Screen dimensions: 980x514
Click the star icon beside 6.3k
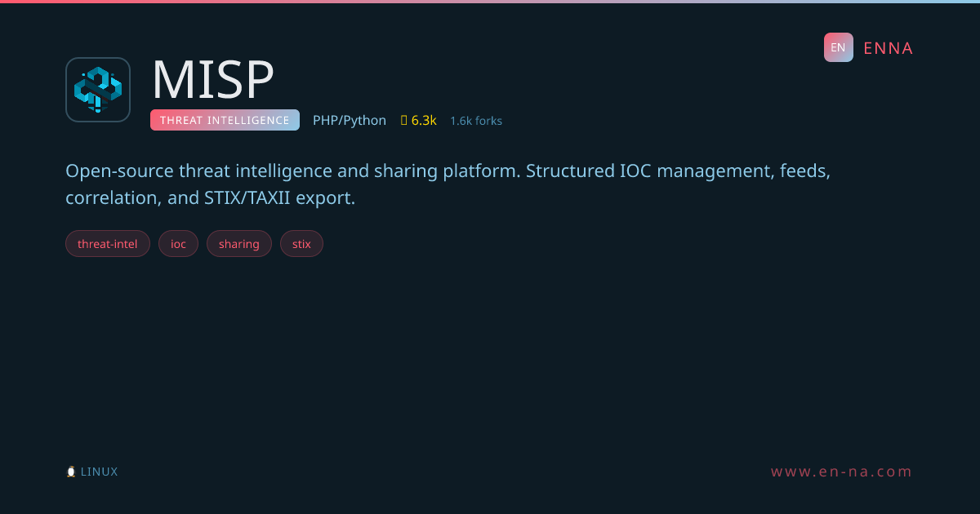(x=403, y=121)
